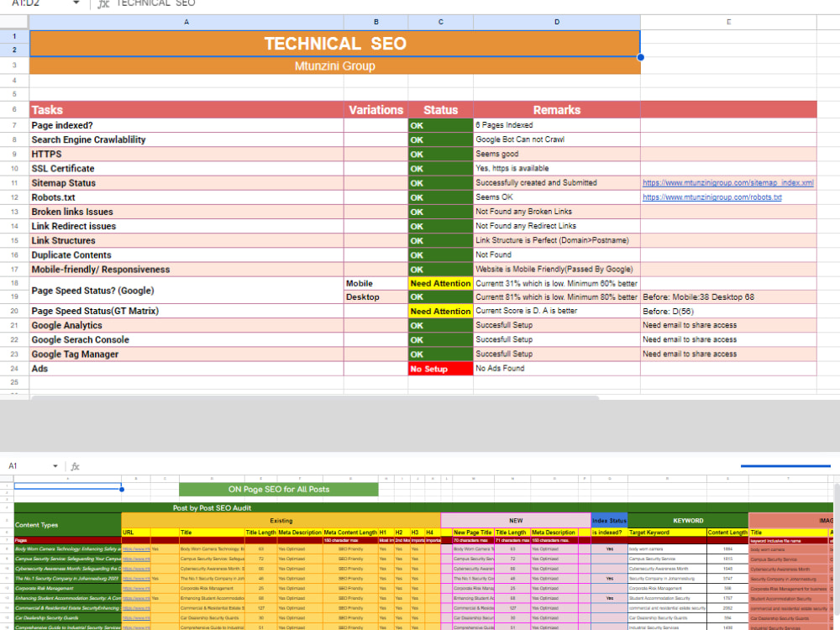Click the Page indexed? task cell
The height and width of the screenshot is (630, 840).
[186, 125]
